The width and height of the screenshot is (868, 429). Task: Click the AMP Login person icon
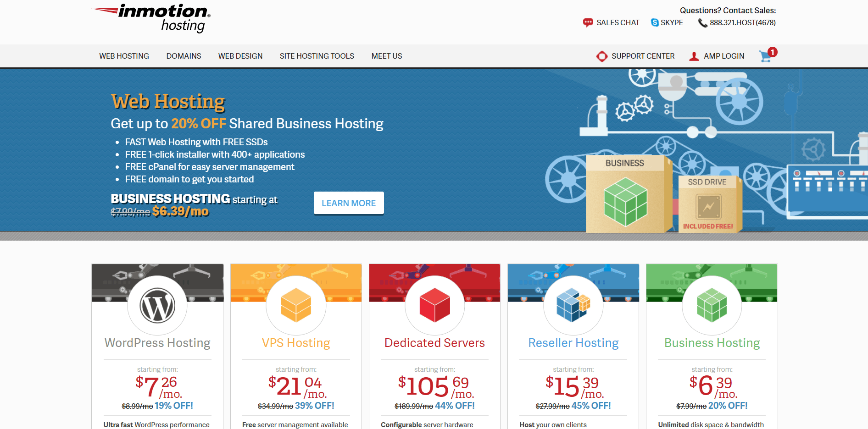click(694, 56)
